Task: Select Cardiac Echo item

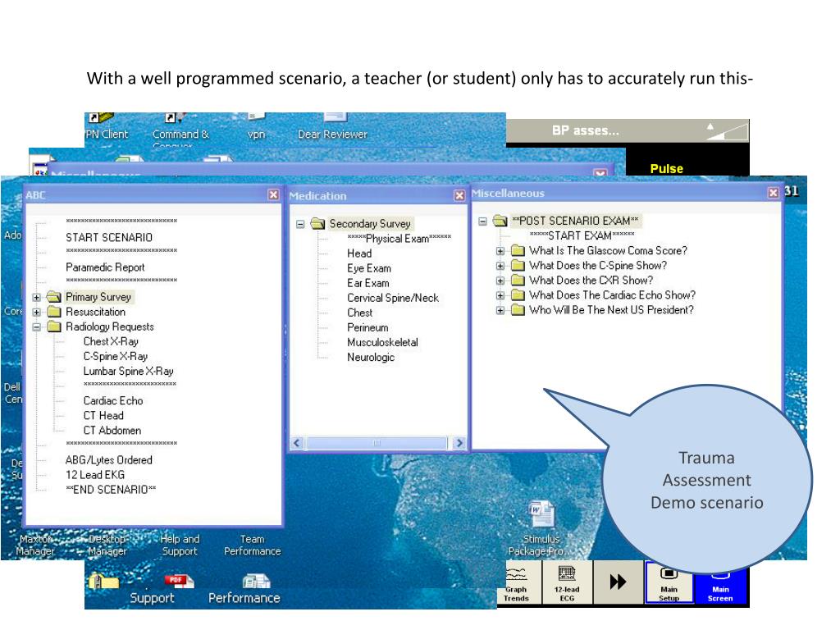Action: (113, 400)
